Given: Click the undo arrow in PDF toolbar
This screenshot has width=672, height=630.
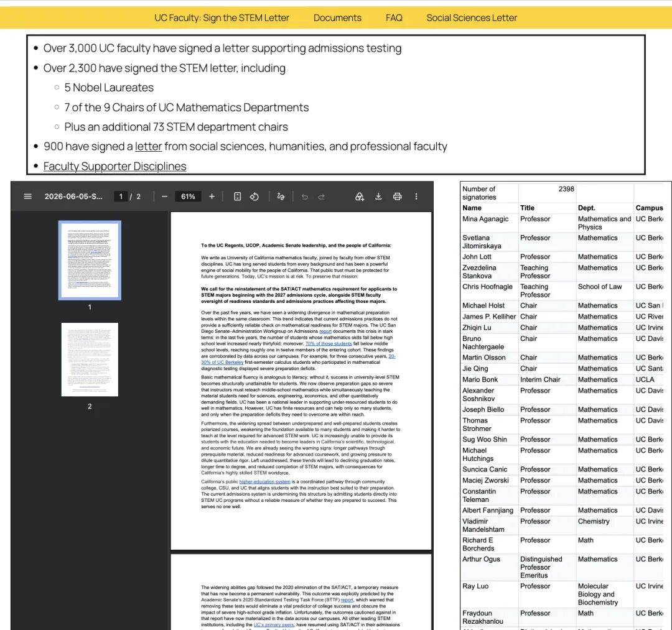Looking at the screenshot, I should (305, 197).
